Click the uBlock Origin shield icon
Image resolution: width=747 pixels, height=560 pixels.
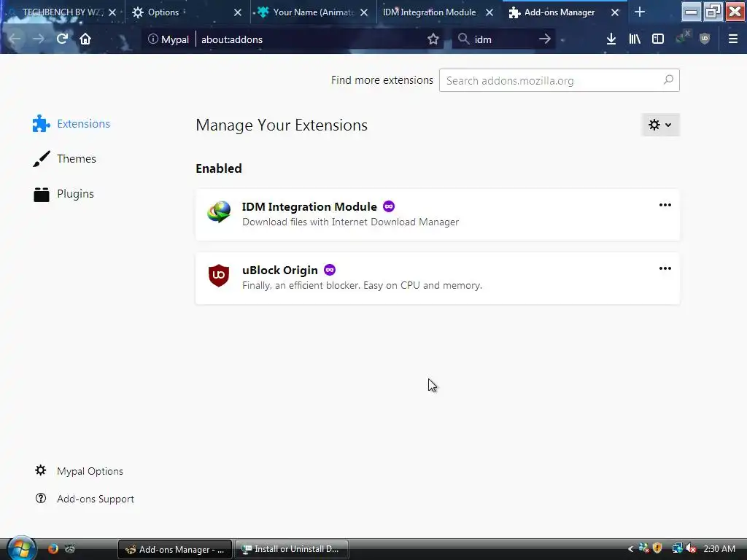click(x=219, y=275)
